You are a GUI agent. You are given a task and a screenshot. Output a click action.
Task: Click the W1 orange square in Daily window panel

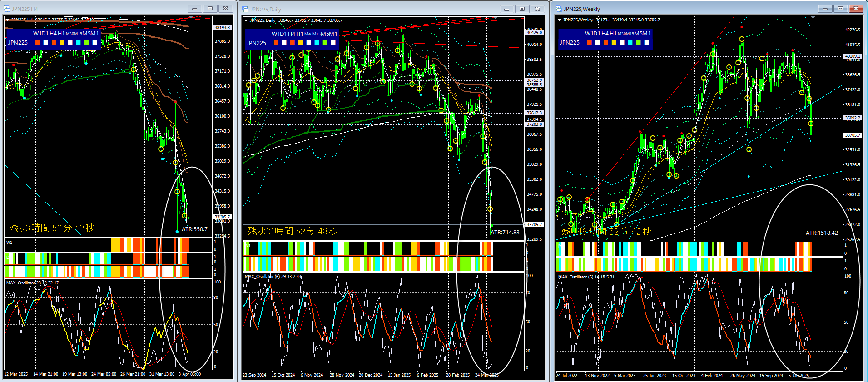(276, 43)
